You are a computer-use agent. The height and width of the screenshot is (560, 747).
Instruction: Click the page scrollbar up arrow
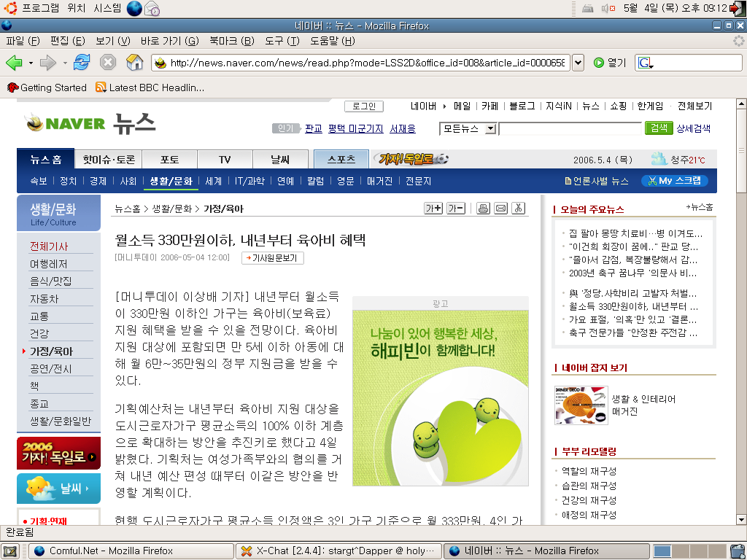(x=741, y=104)
